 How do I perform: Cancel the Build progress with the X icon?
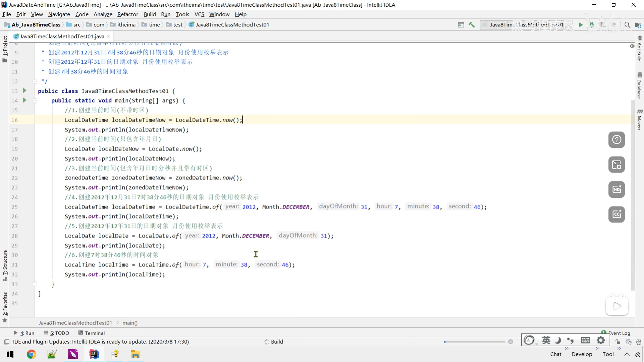(511, 342)
